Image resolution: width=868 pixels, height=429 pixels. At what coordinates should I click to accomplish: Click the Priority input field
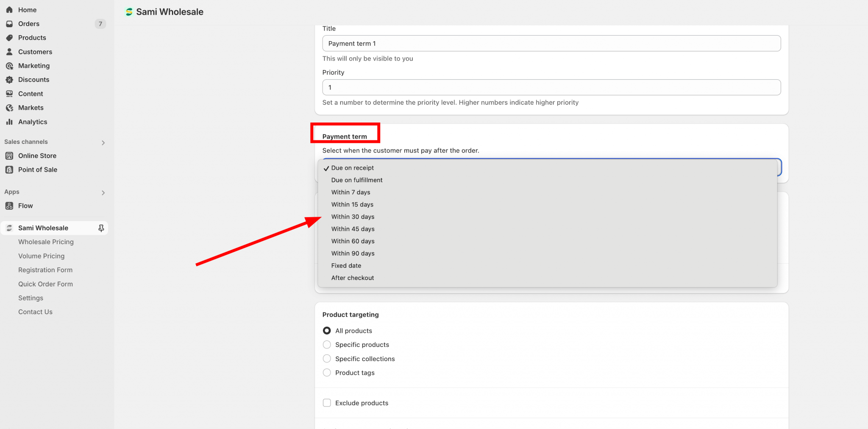pyautogui.click(x=551, y=87)
